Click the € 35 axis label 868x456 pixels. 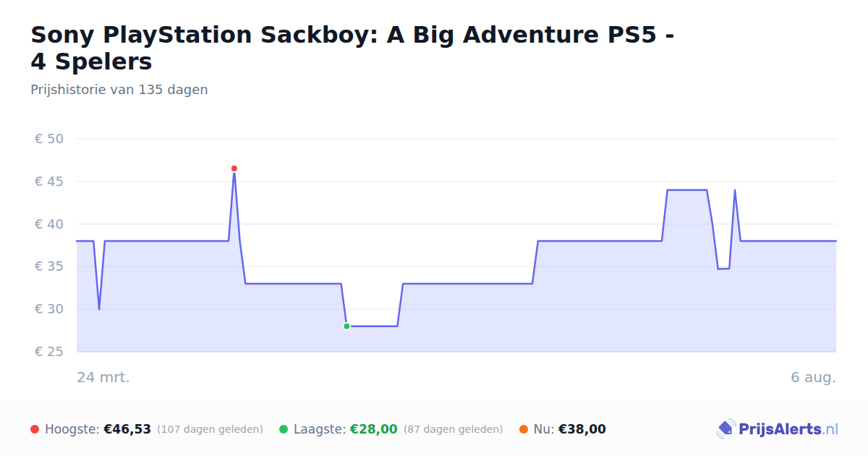pos(49,266)
